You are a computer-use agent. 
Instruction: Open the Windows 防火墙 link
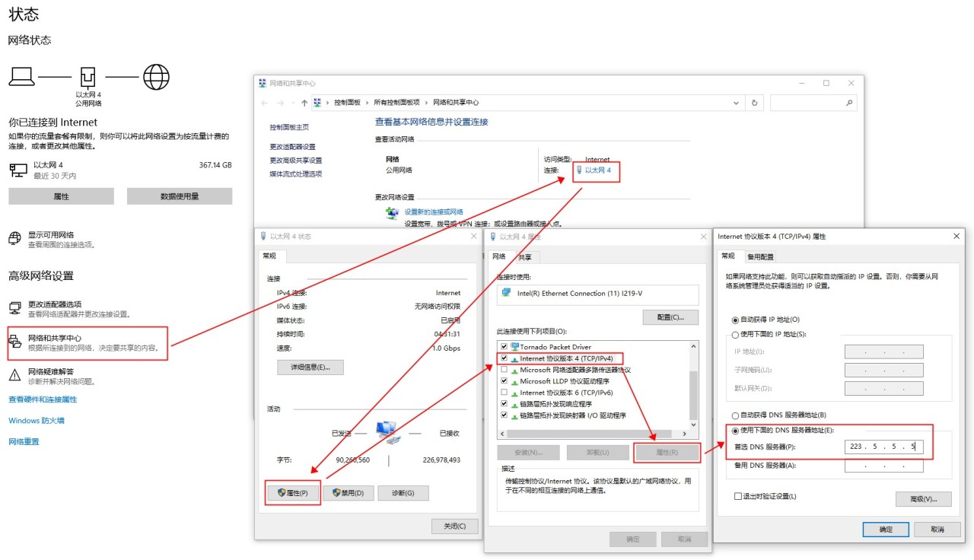(37, 421)
